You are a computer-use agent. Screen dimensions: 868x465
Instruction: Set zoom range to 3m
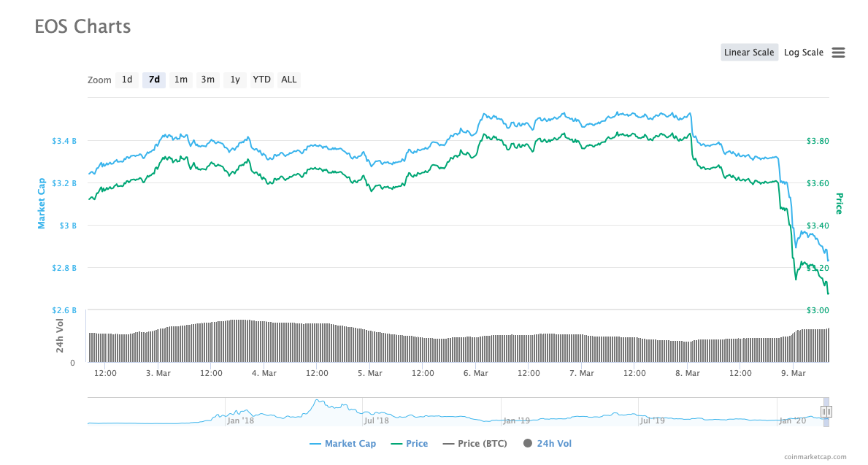pyautogui.click(x=207, y=80)
